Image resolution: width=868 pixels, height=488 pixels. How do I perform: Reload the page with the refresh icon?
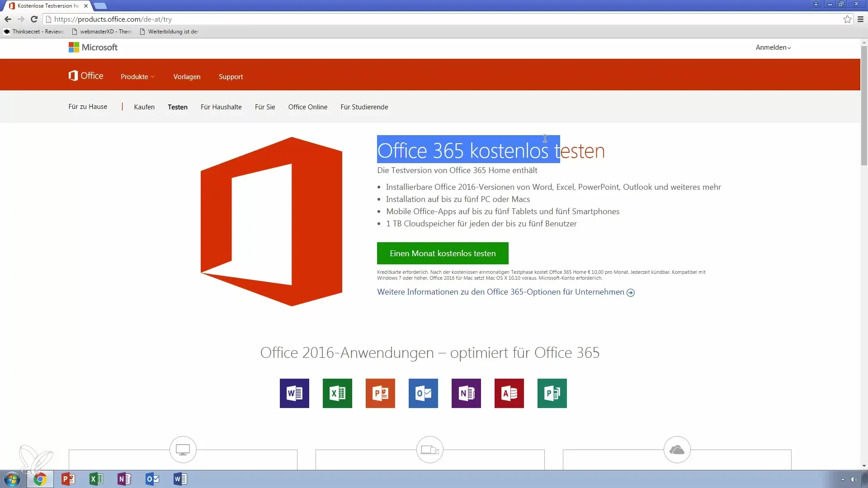click(x=34, y=19)
